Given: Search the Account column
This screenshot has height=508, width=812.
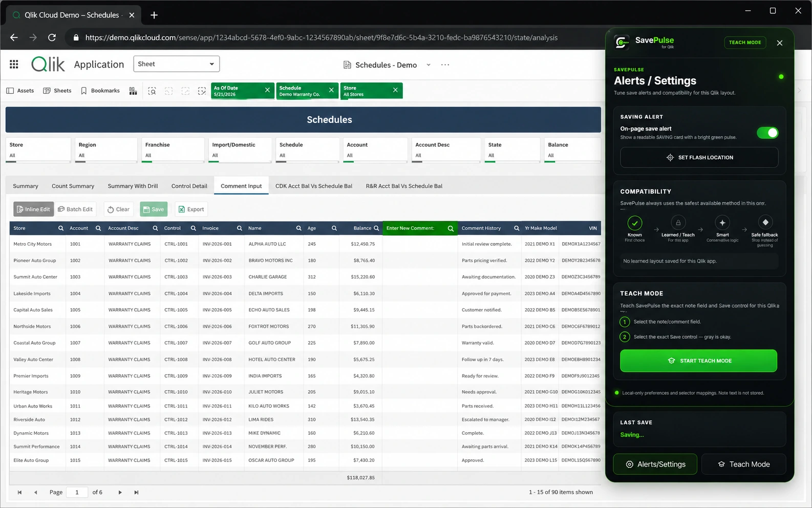Looking at the screenshot, I should [x=98, y=228].
